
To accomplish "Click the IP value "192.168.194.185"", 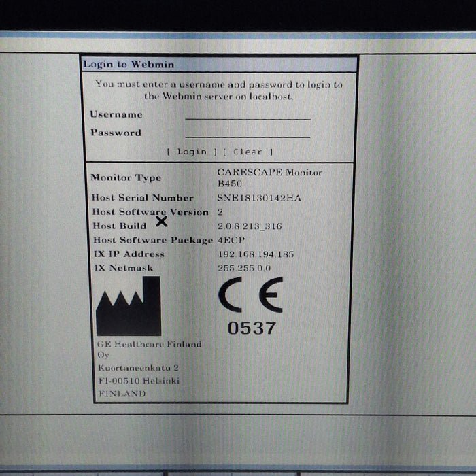I will (256, 254).
